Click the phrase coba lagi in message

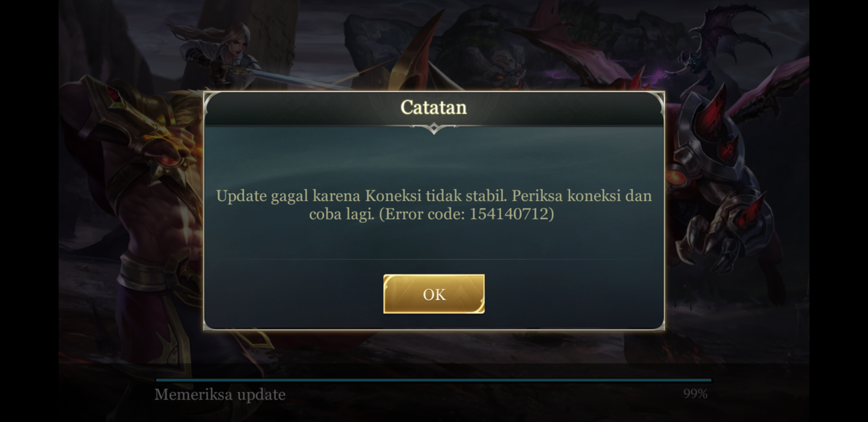(x=341, y=215)
